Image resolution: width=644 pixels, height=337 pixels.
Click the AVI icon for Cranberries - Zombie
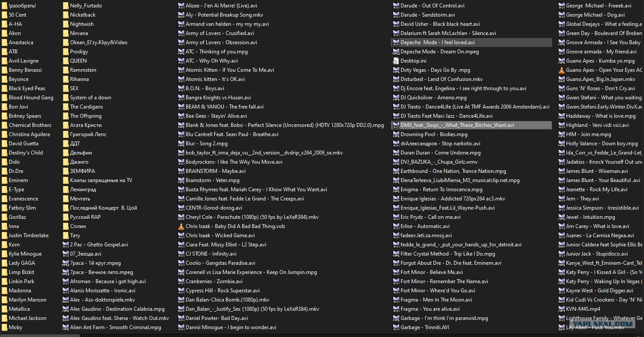[181, 281]
